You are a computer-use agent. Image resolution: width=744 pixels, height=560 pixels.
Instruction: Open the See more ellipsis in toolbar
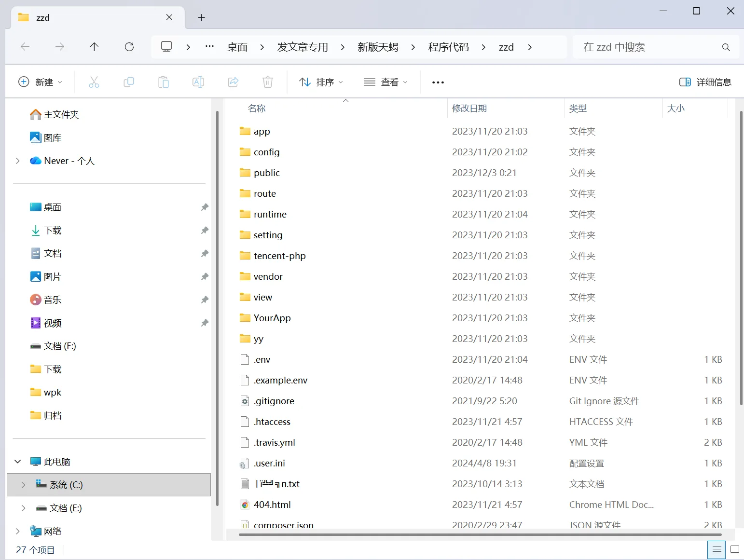438,82
